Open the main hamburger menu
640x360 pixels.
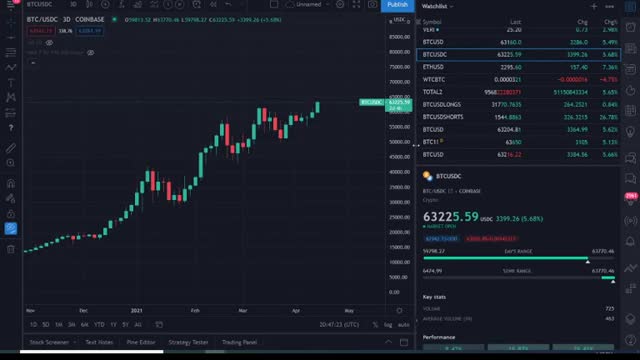pyautogui.click(x=11, y=5)
